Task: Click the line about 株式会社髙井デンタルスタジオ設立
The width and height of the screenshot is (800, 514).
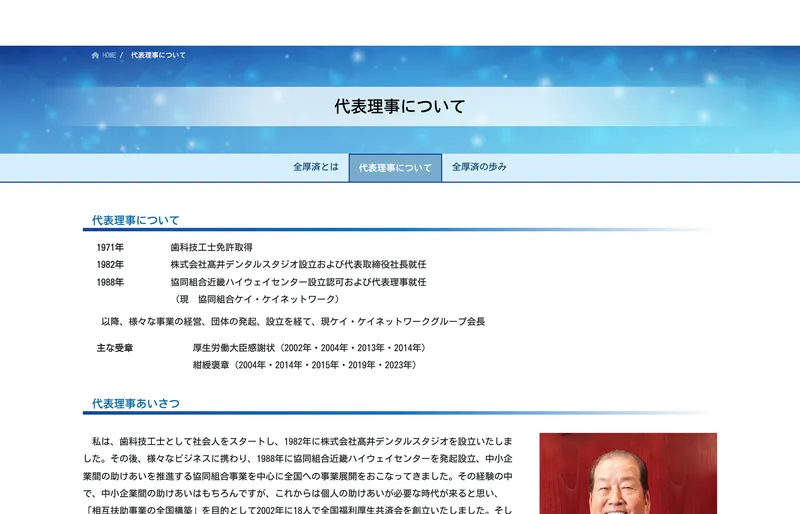Action: point(298,264)
